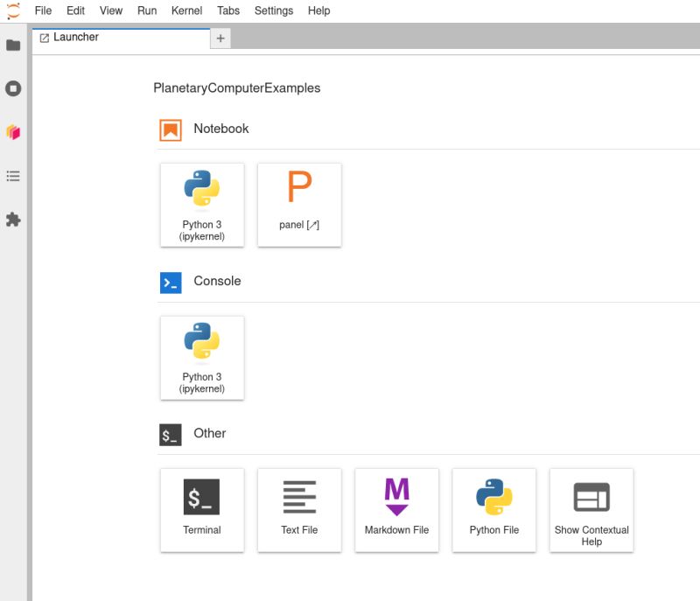
Task: Open a new Terminal
Action: coord(202,510)
